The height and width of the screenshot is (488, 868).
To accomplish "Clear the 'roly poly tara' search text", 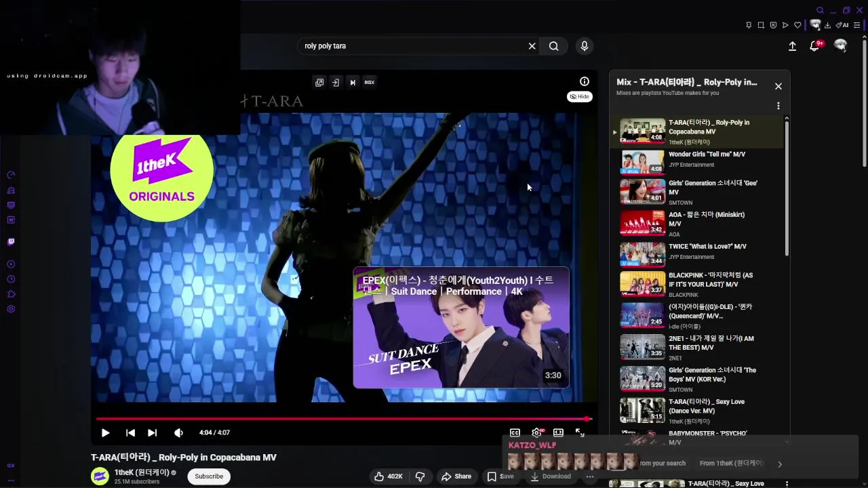I will 532,46.
